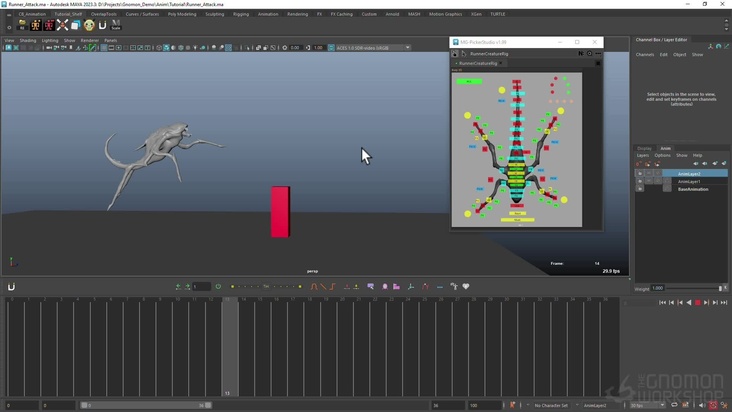
Task: Click the heart icon in timeline toolbar
Action: point(465,287)
